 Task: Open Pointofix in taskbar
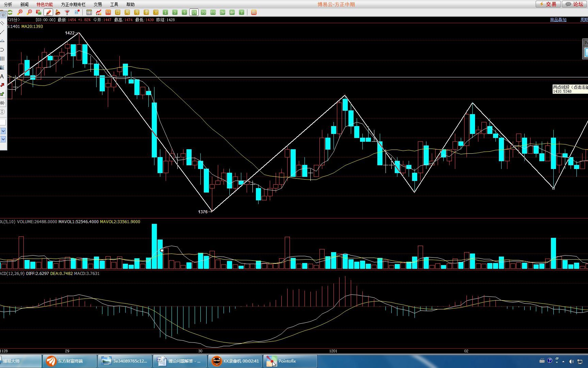(x=290, y=361)
